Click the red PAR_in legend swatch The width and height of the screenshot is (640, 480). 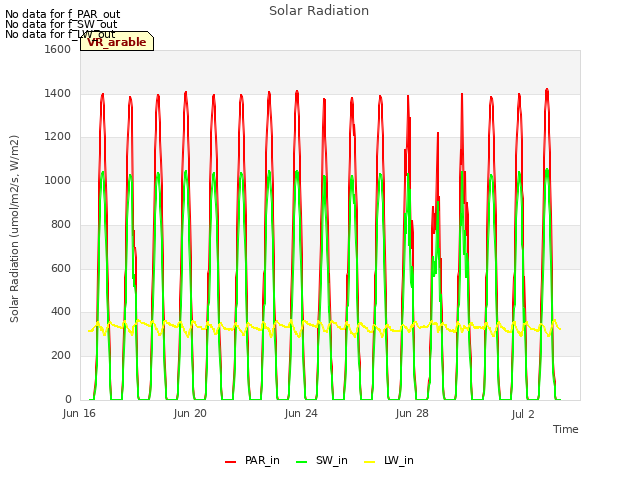coord(231,462)
